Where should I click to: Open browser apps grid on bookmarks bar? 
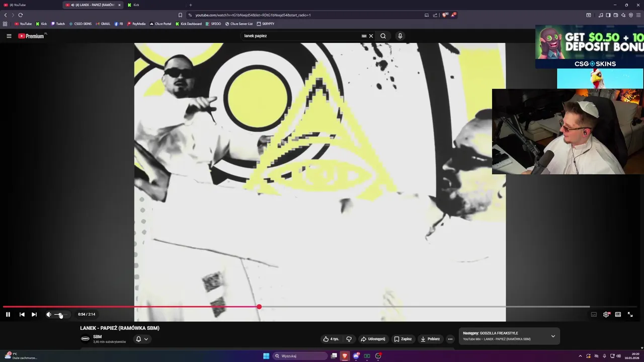5,24
